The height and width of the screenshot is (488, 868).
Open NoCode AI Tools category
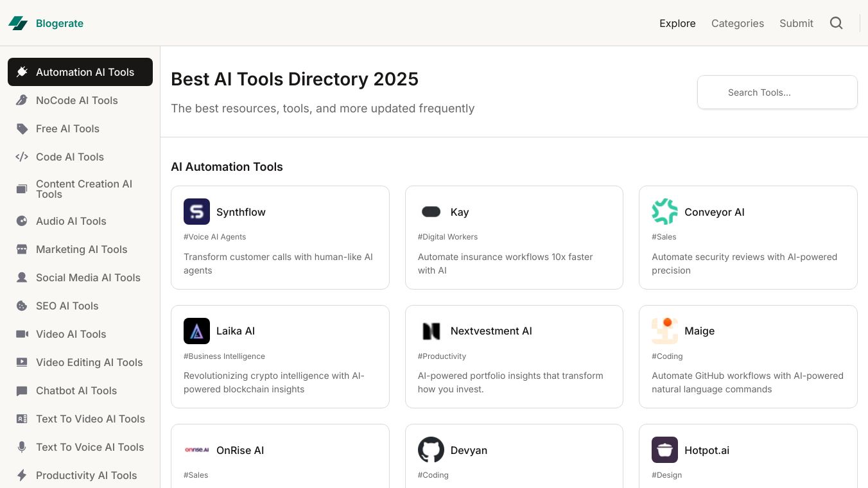click(x=76, y=100)
